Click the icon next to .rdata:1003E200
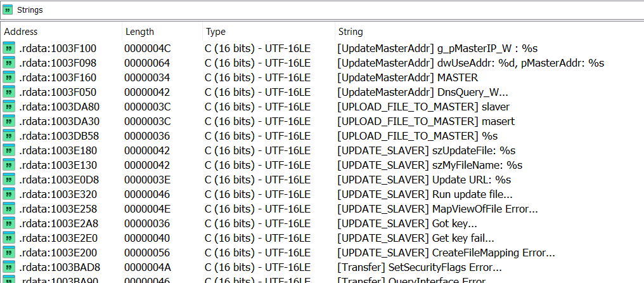Image resolution: width=644 pixels, height=283 pixels. (9, 253)
